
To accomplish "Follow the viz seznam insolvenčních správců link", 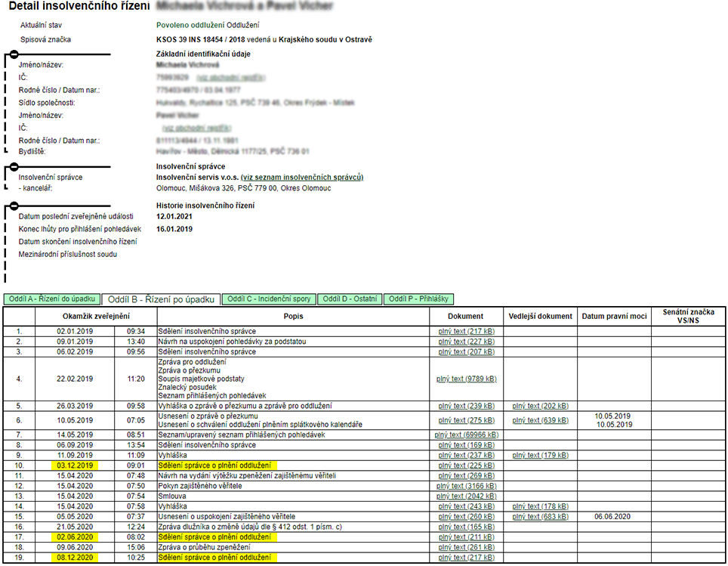I will [302, 177].
